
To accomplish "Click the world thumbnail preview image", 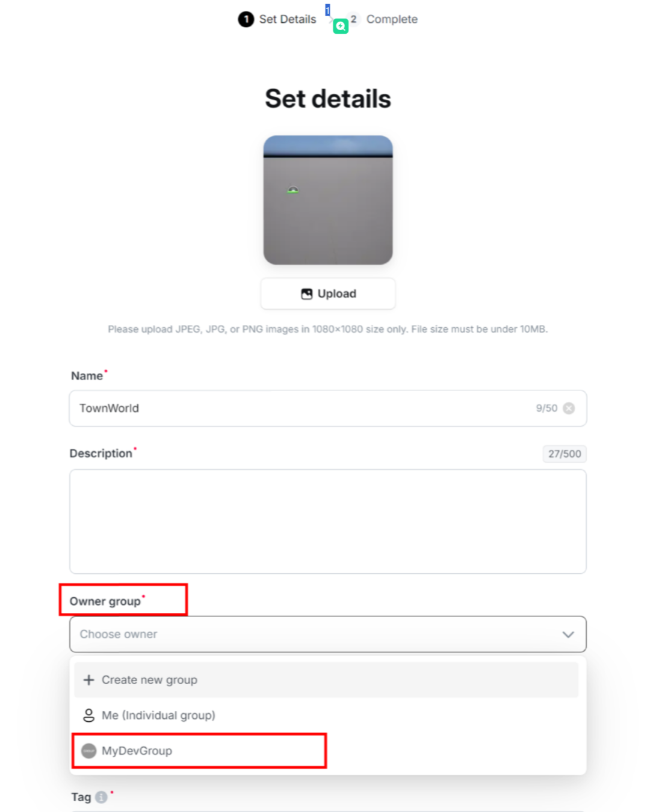I will (x=328, y=200).
